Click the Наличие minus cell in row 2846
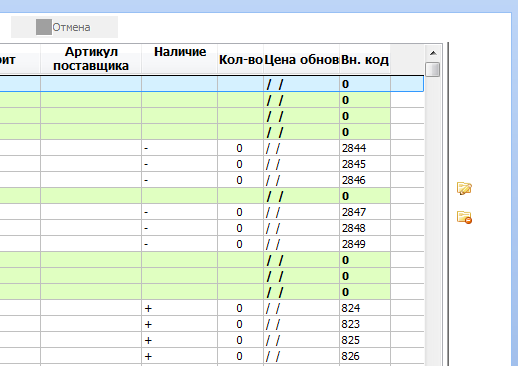 coord(180,180)
